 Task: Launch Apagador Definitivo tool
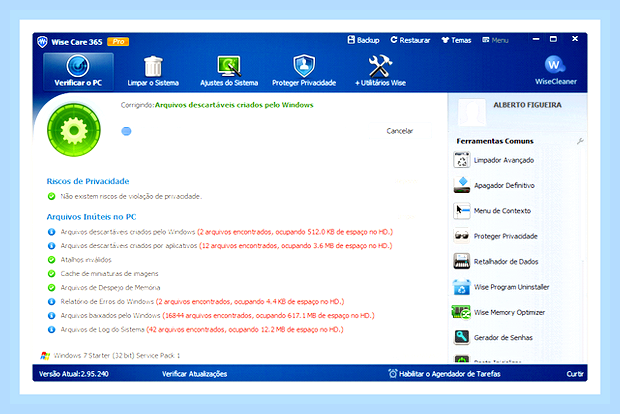pyautogui.click(x=494, y=185)
